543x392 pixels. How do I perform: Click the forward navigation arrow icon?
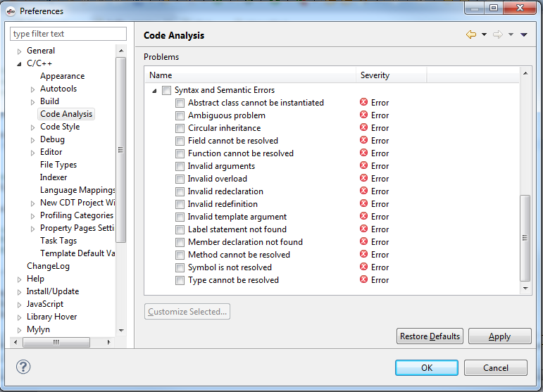pos(498,34)
